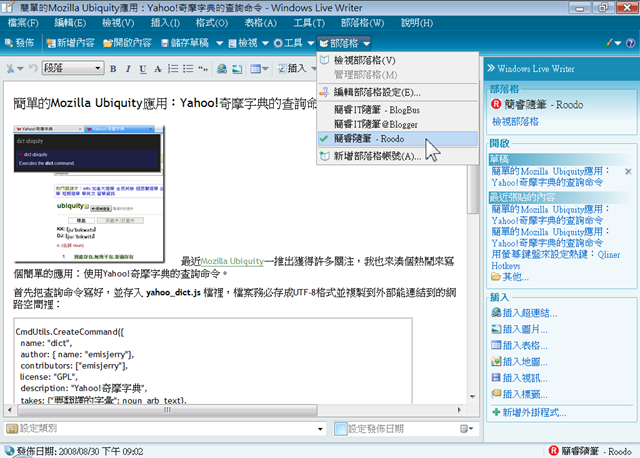The image size is (640, 458).
Task: Click the undo arrow icon
Action: coord(33,69)
